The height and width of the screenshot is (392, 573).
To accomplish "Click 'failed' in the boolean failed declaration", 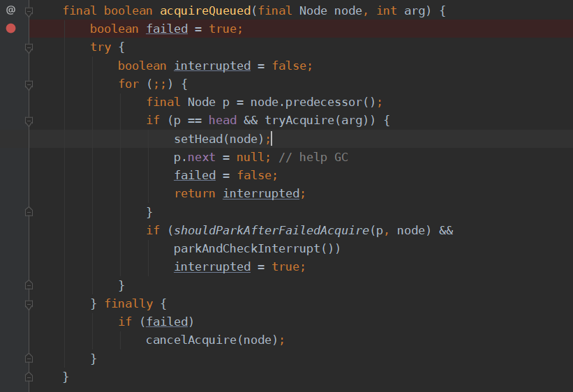I will (167, 29).
